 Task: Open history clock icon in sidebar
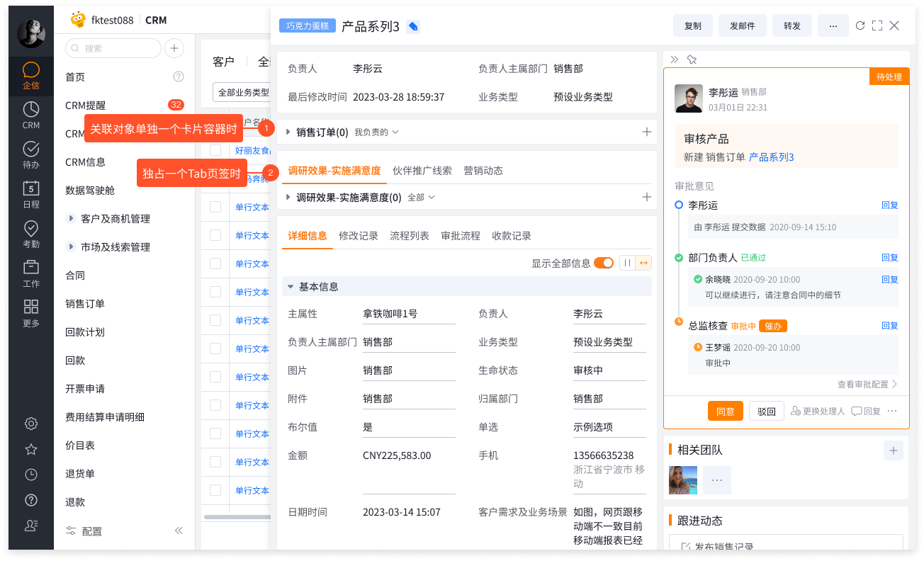(31, 475)
